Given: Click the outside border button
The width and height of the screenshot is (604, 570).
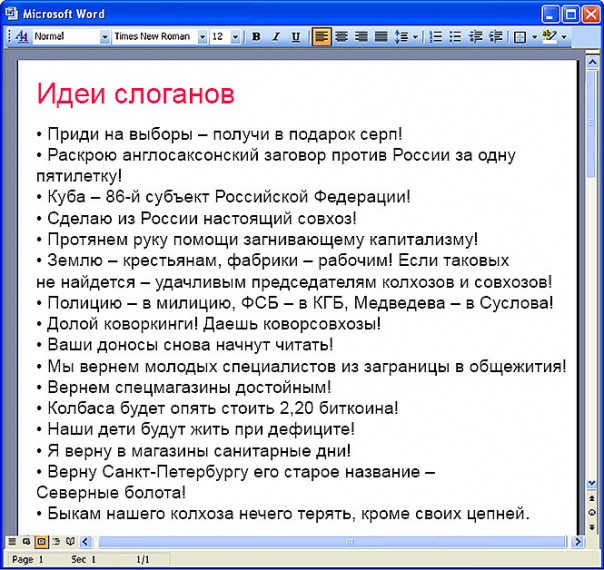Looking at the screenshot, I should 519,37.
